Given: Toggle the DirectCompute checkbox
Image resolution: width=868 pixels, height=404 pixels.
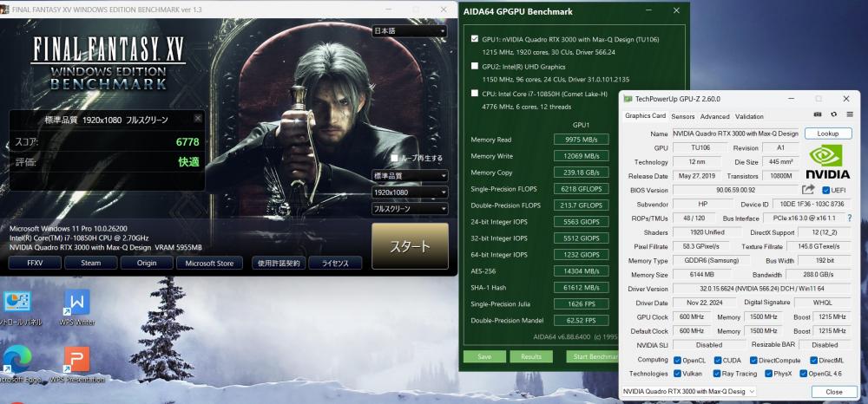Looking at the screenshot, I should point(753,361).
